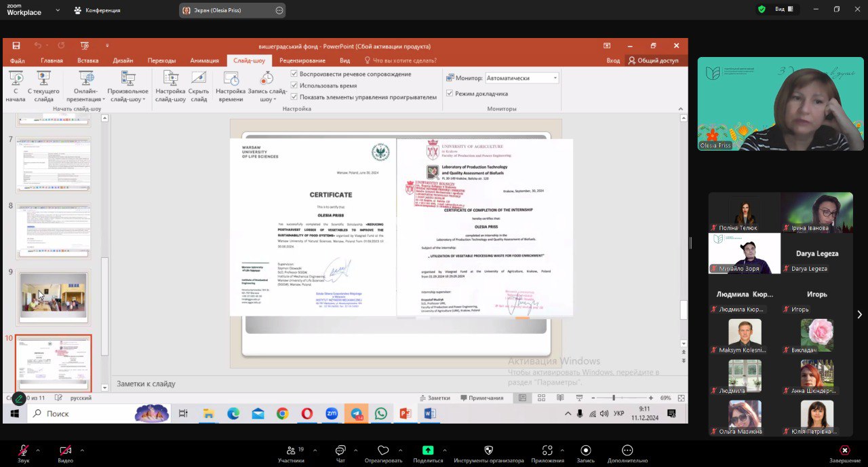This screenshot has width=868, height=467.
Task: Open WhatsApp from the Windows taskbar
Action: pyautogui.click(x=381, y=413)
